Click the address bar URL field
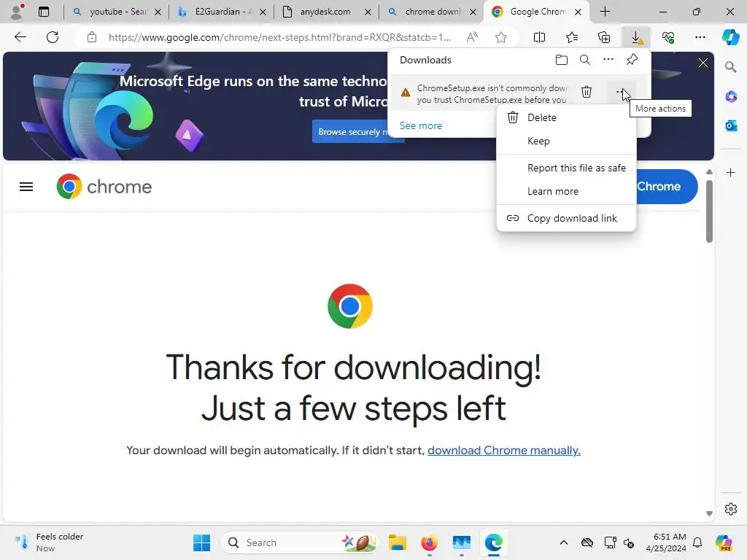Viewport: 747px width, 560px height. coord(279,37)
